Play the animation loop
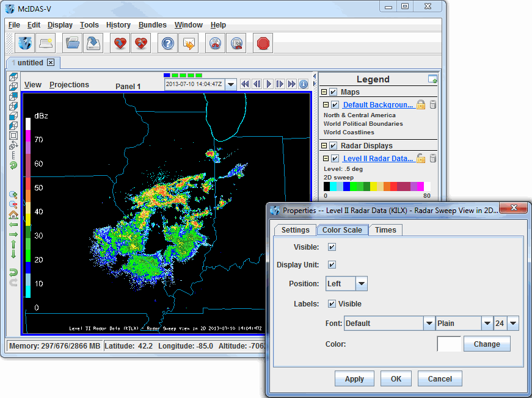532x398 pixels. pos(268,84)
